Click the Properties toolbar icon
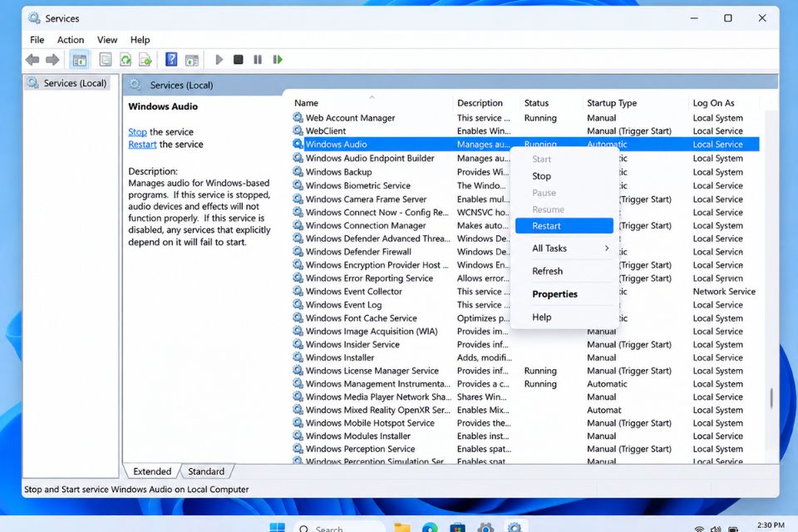The width and height of the screenshot is (798, 532). point(106,60)
